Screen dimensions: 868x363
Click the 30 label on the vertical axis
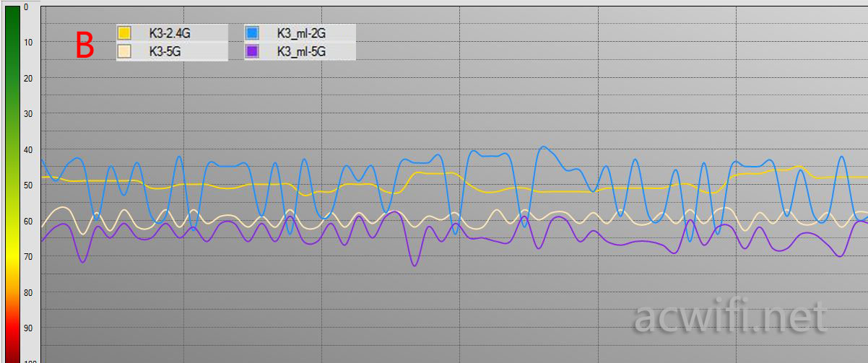(x=29, y=114)
